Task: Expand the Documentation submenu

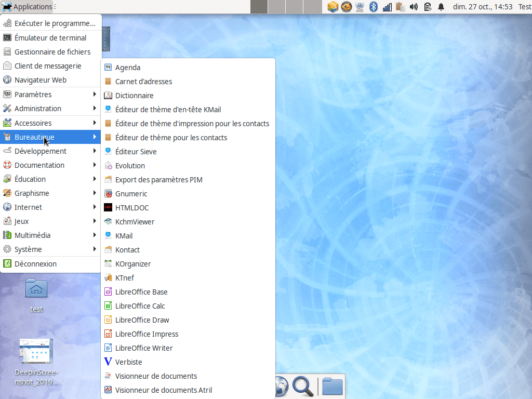Action: coord(50,165)
